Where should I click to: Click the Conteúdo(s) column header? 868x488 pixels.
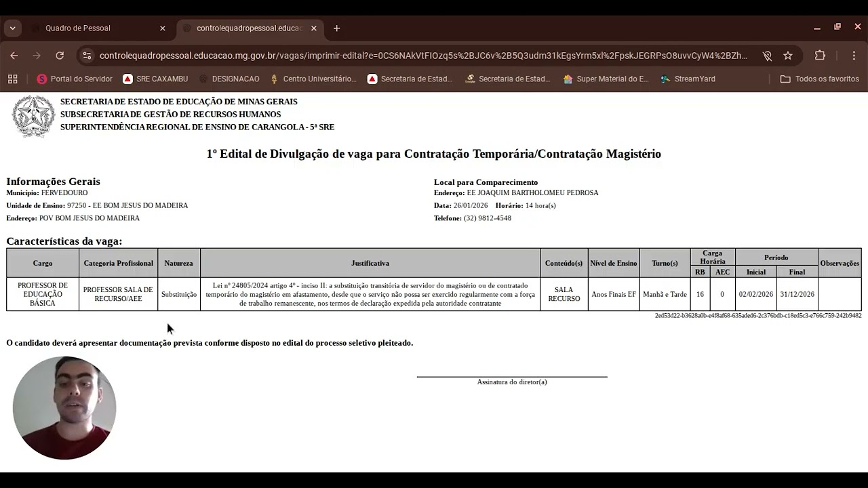tap(564, 263)
